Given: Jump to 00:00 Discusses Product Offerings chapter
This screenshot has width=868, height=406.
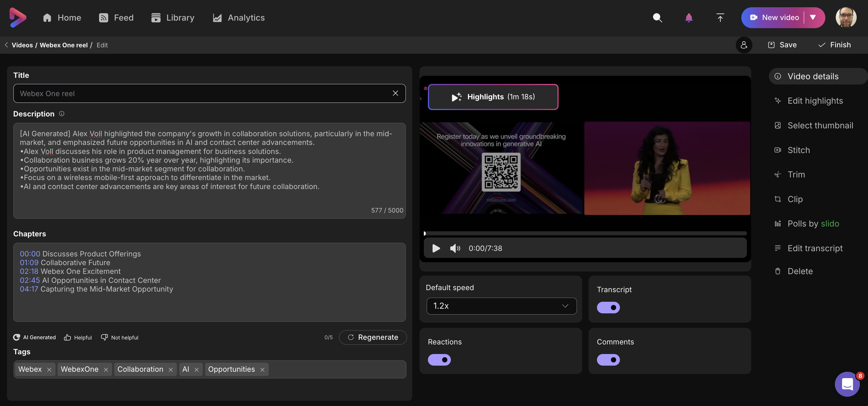Looking at the screenshot, I should pyautogui.click(x=80, y=254).
